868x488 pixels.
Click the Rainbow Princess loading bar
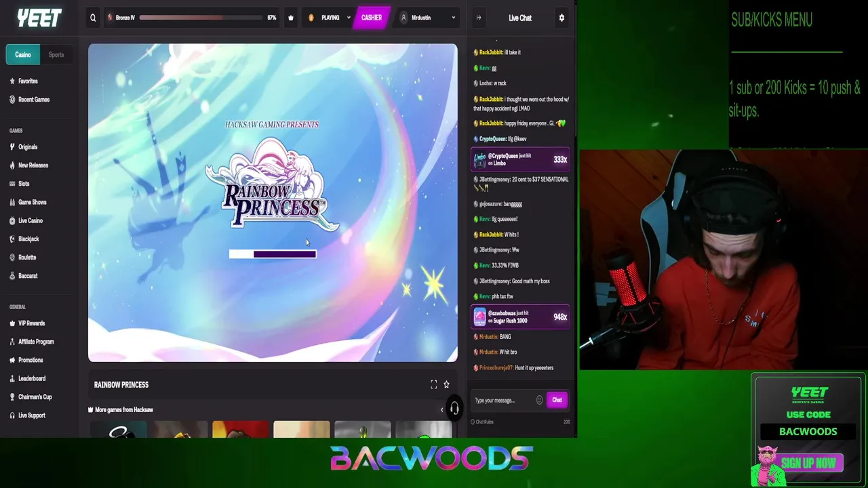coord(273,254)
